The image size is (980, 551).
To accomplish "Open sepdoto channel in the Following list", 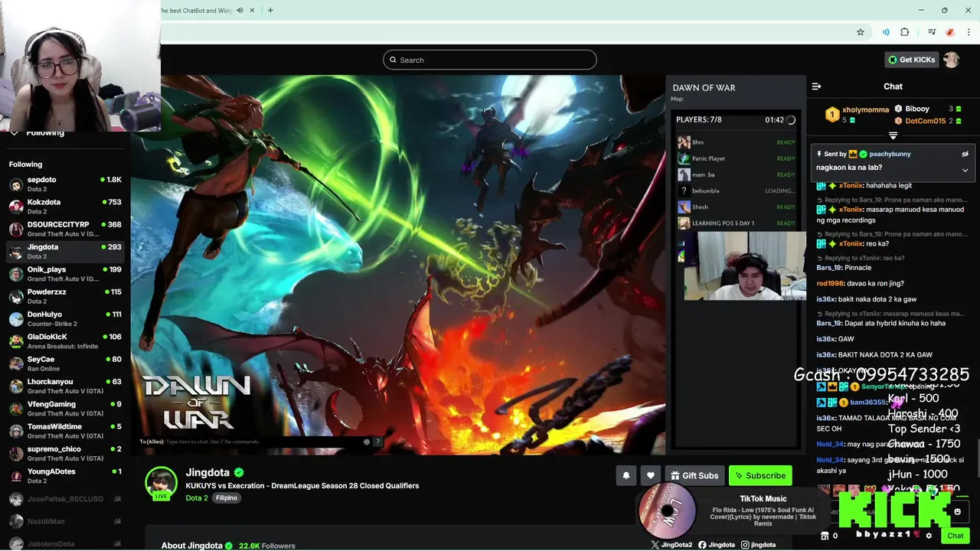I will pos(66,184).
